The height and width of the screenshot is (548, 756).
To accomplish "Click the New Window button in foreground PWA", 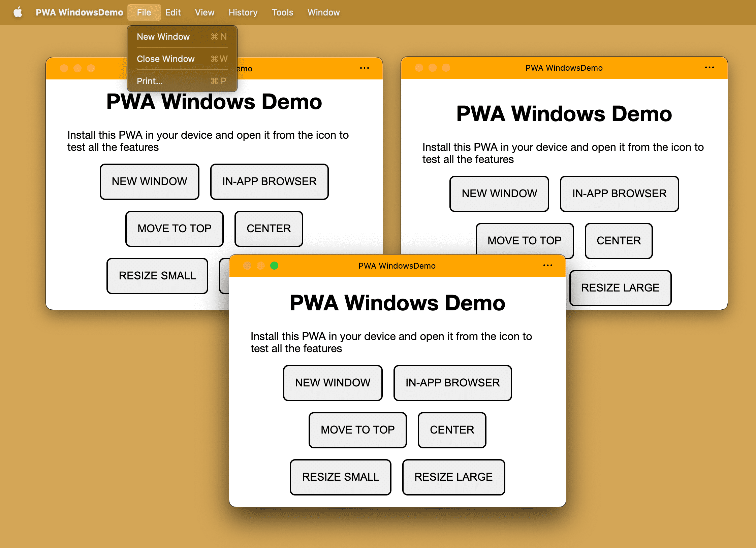I will 333,382.
